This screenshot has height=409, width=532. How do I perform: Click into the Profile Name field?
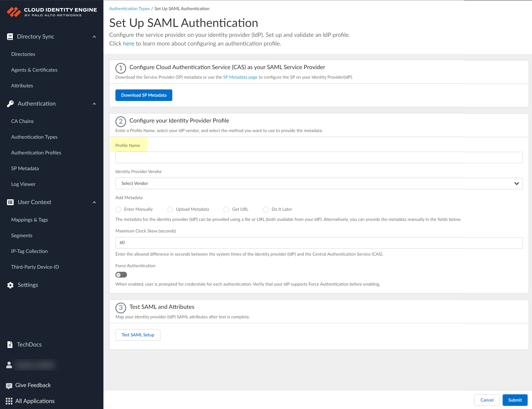319,158
